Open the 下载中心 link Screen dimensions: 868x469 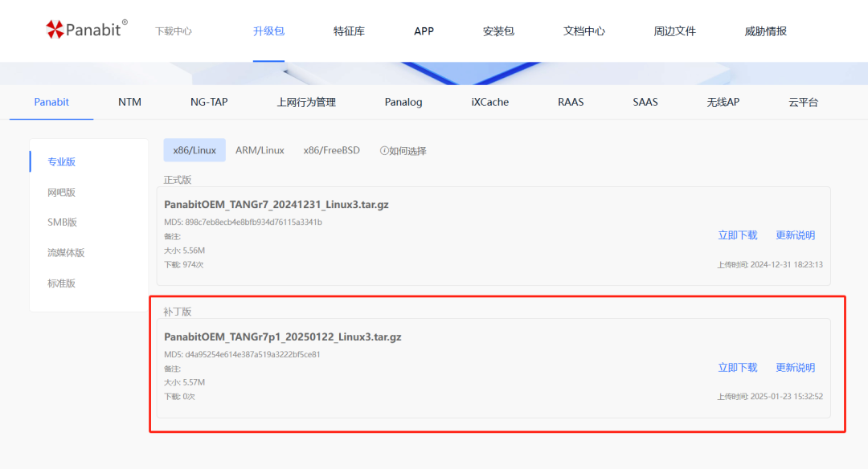pos(174,31)
